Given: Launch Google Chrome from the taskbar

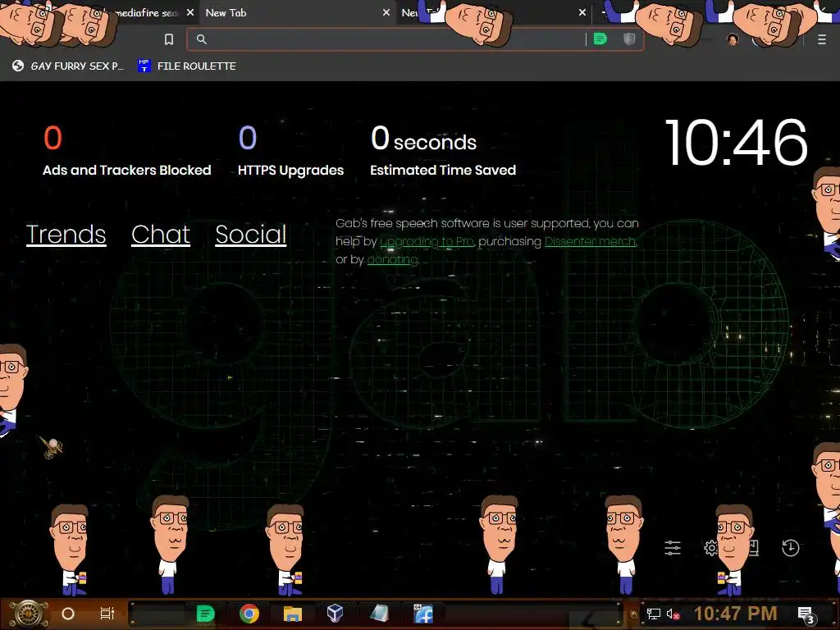Looking at the screenshot, I should coord(249,614).
